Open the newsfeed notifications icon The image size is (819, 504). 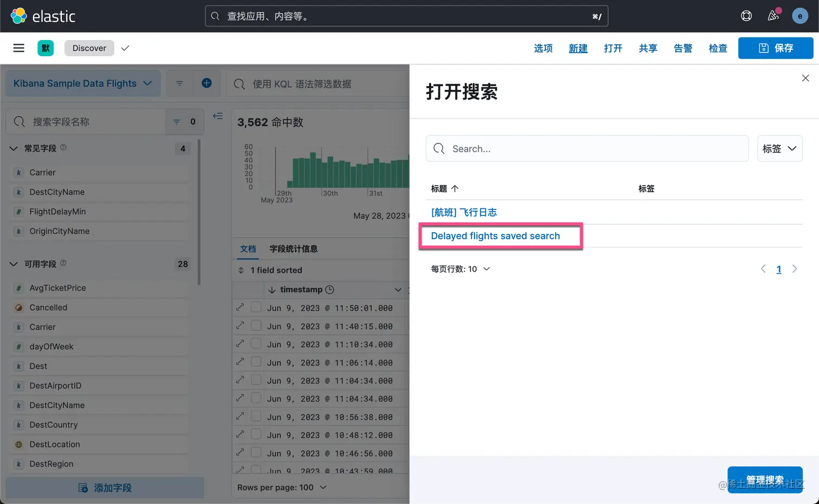coord(773,16)
